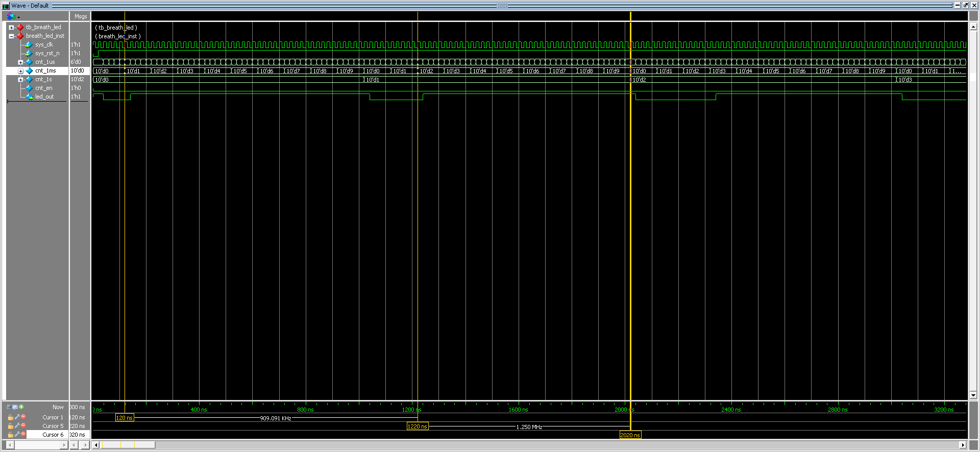Click the names pane left scroll arrow
This screenshot has height=452, width=980.
pos(10,445)
